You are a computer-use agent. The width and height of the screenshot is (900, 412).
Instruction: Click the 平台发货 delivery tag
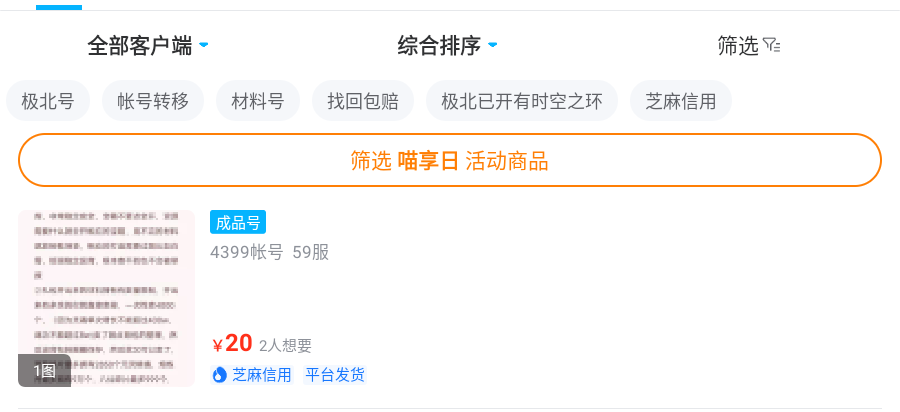[x=335, y=375]
